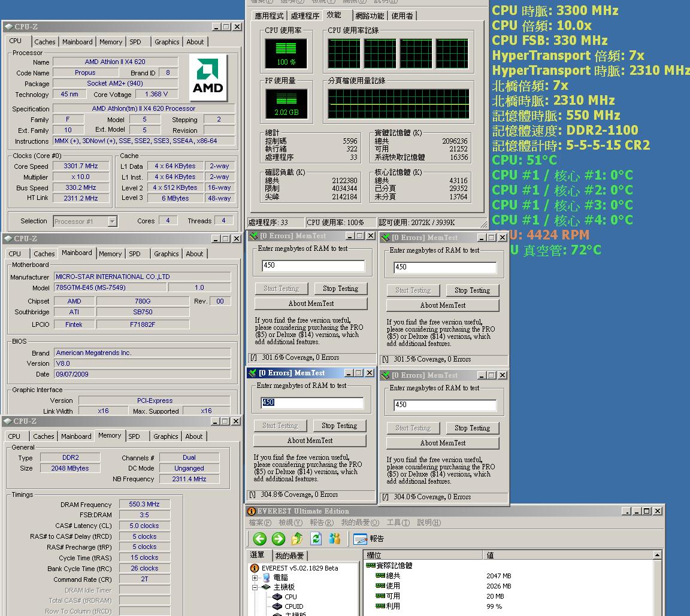The image size is (690, 616).
Task: Click the scroll up arrow in EVEREST list
Action: click(x=657, y=556)
